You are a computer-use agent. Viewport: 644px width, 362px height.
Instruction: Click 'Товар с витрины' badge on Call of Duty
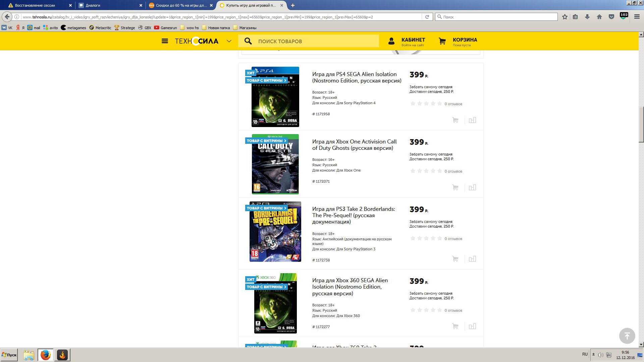point(266,141)
